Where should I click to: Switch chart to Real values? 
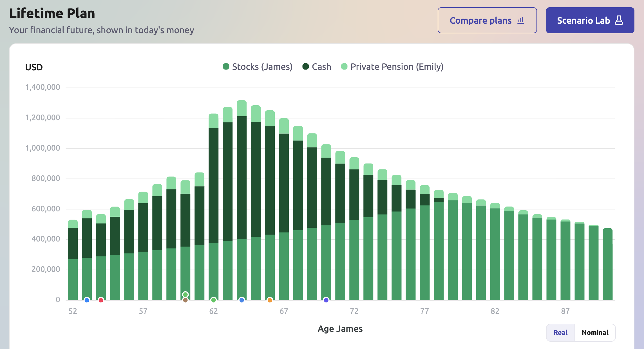560,333
